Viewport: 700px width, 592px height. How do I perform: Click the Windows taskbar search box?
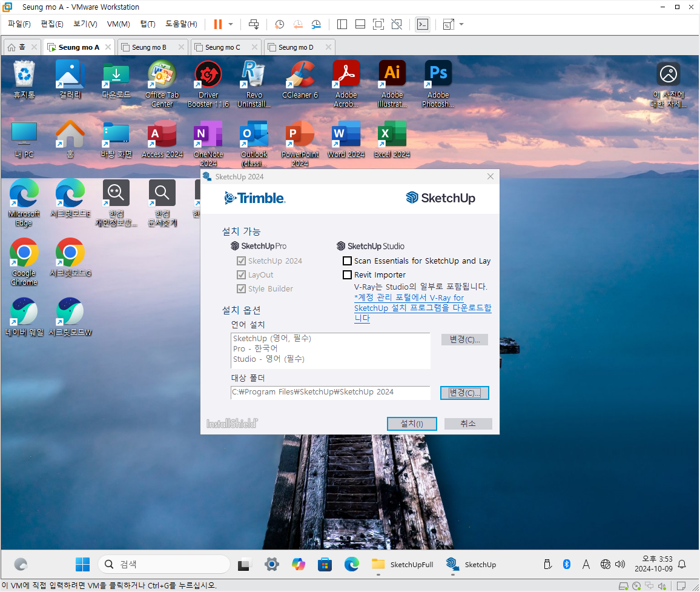pos(164,564)
